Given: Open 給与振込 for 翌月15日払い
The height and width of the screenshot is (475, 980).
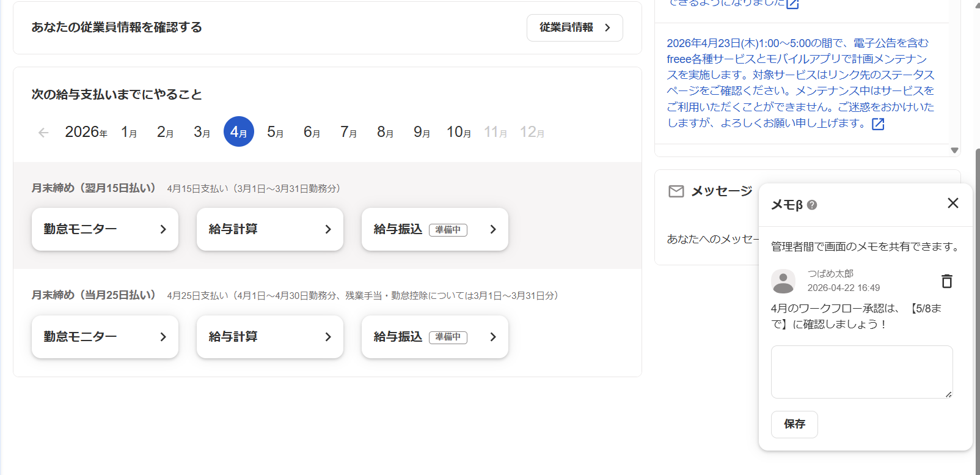Looking at the screenshot, I should (435, 229).
